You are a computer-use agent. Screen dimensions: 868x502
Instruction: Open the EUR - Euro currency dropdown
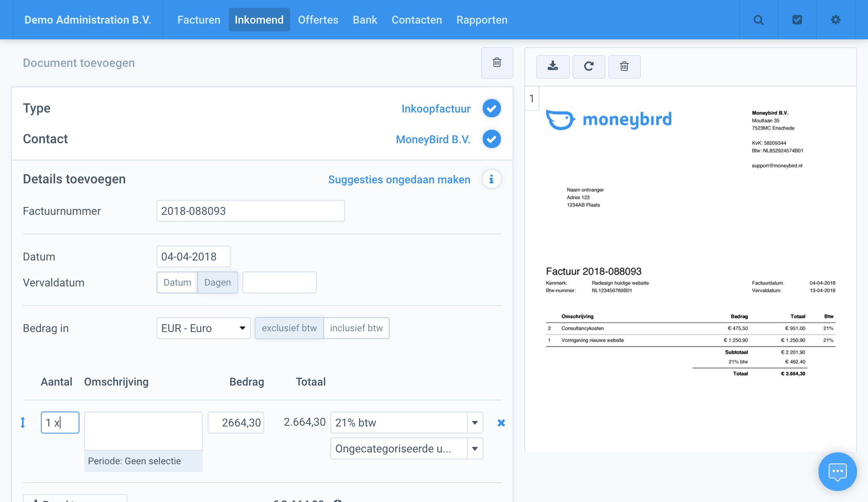tap(203, 328)
